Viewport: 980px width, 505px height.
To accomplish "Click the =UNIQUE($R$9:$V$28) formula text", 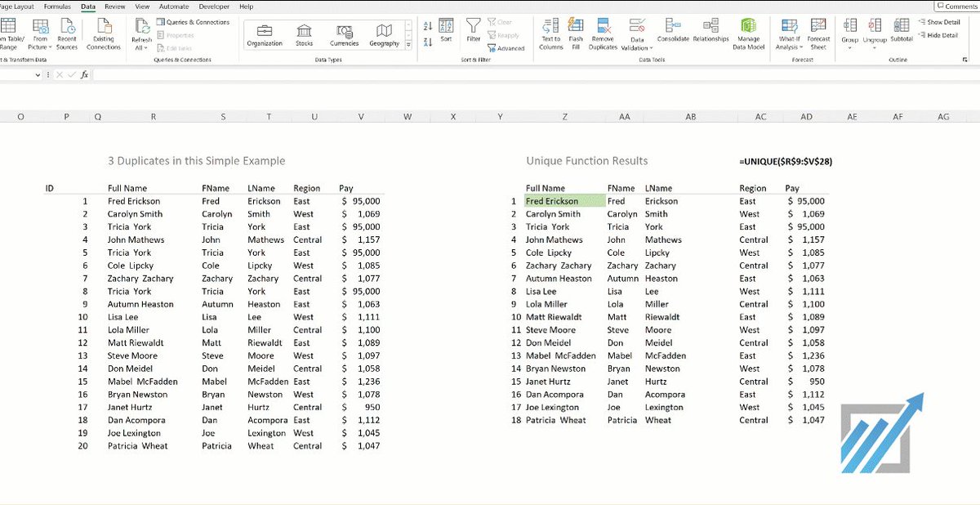I will point(786,162).
